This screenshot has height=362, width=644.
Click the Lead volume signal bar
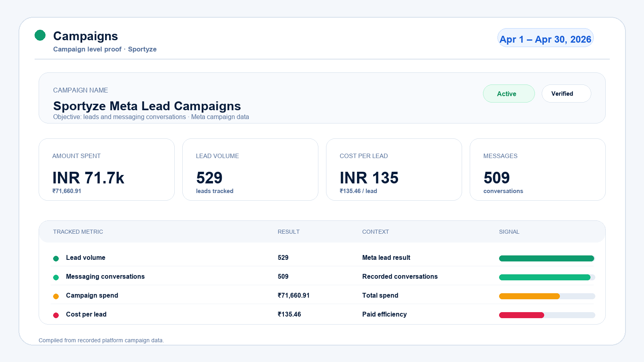(x=547, y=259)
